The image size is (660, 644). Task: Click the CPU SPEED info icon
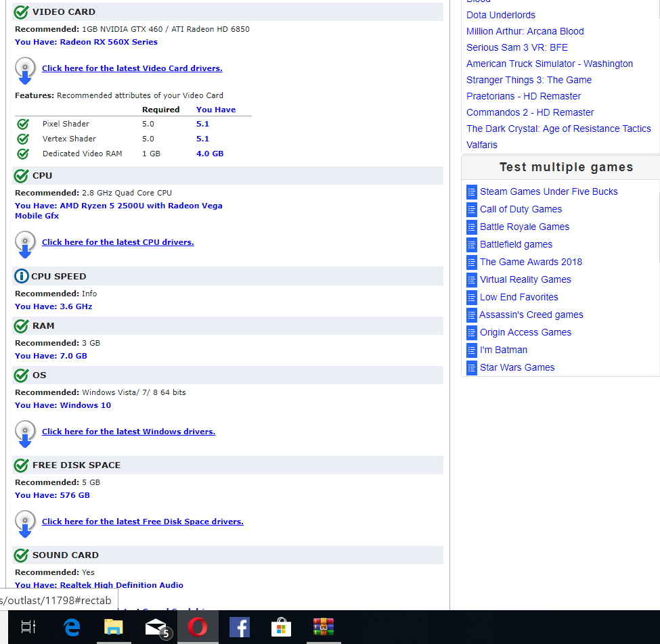coord(22,276)
